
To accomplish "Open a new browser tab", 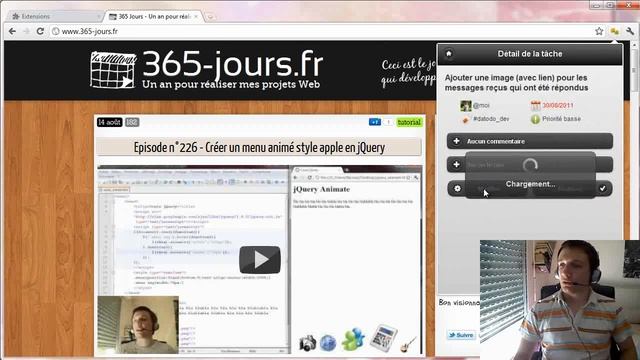I will coord(210,17).
